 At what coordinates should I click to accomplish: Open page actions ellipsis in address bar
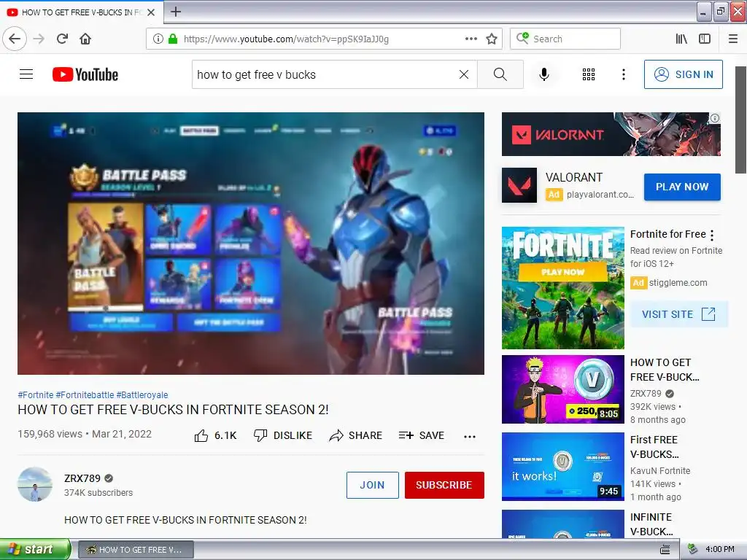pyautogui.click(x=471, y=39)
